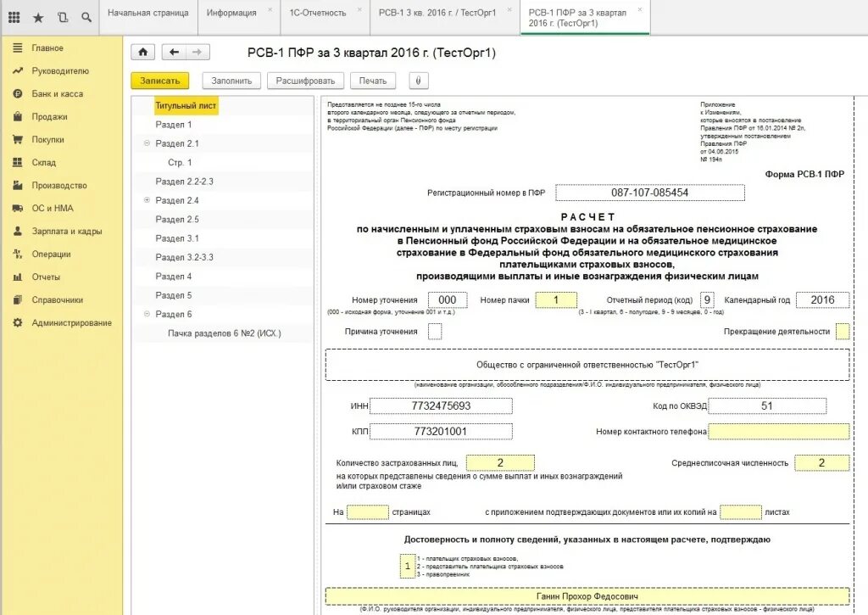Click the На ... страницах pages field
This screenshot has height=615, width=868.
[368, 512]
